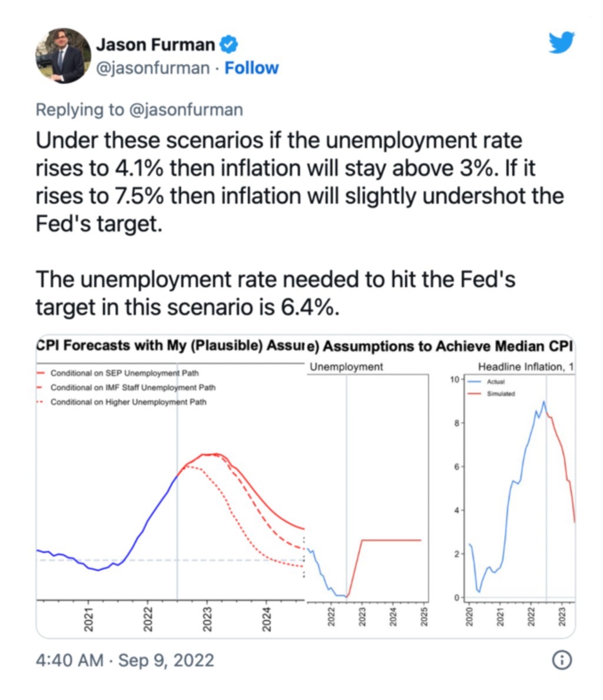
Task: Open the tweet info icon
Action: click(562, 660)
